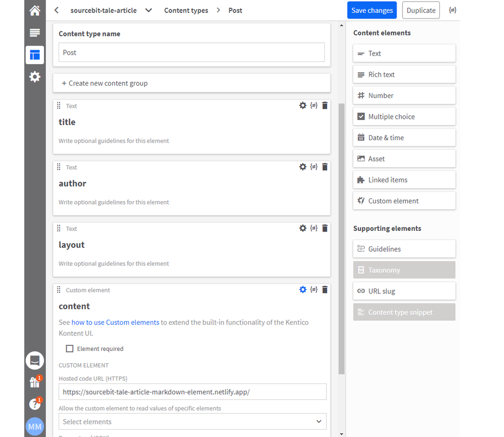Image resolution: width=504 pixels, height=437 pixels.
Task: Open the settings gear for the layout element
Action: [303, 228]
